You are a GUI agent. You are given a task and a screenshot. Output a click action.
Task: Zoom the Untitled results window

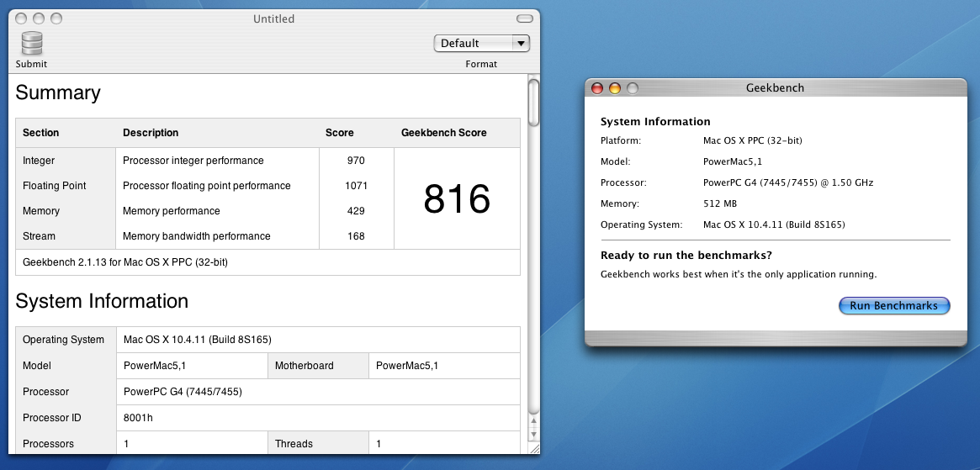click(x=56, y=18)
